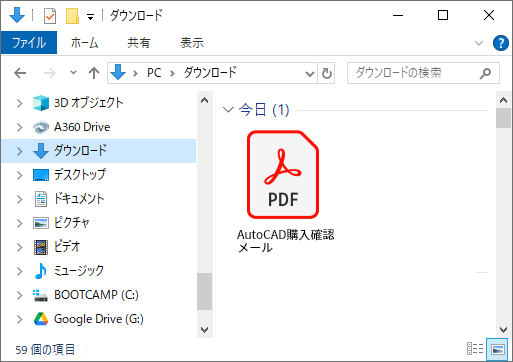This screenshot has height=362, width=513.
Task: Click the AutoCAD購入確認メール file name
Action: (x=285, y=241)
